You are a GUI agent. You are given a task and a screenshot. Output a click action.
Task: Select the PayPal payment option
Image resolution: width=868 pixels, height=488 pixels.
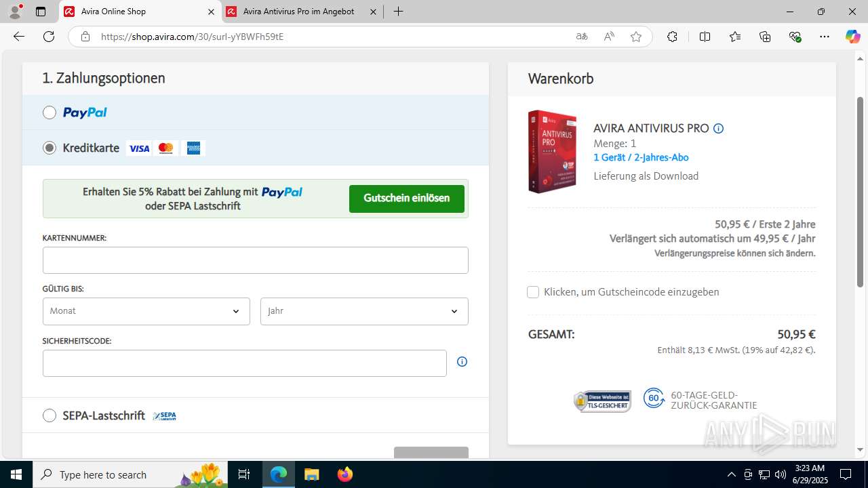coord(50,113)
